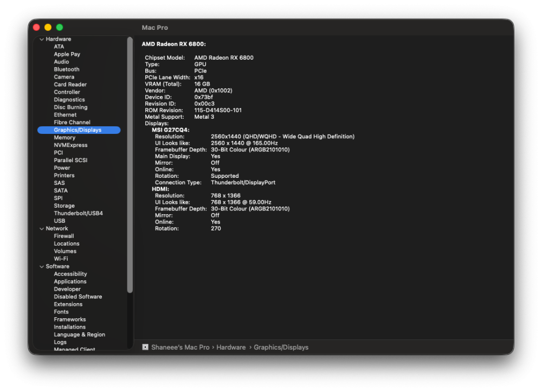
Task: Click the computer icon in path bar
Action: [145, 348]
